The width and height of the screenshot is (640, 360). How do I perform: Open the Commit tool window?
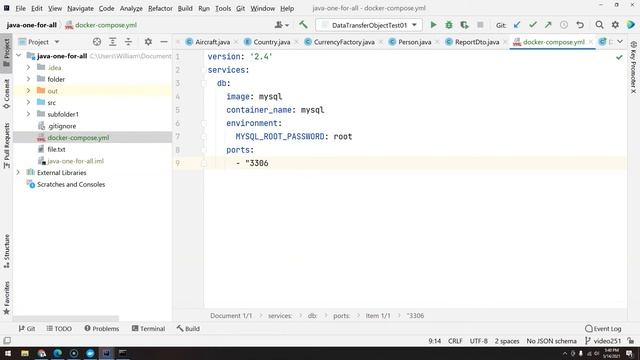pos(7,94)
